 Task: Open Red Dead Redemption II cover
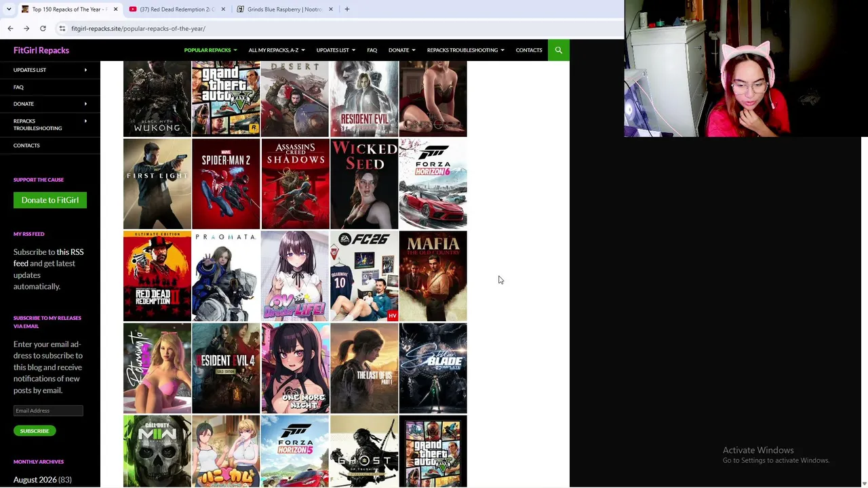(x=157, y=276)
